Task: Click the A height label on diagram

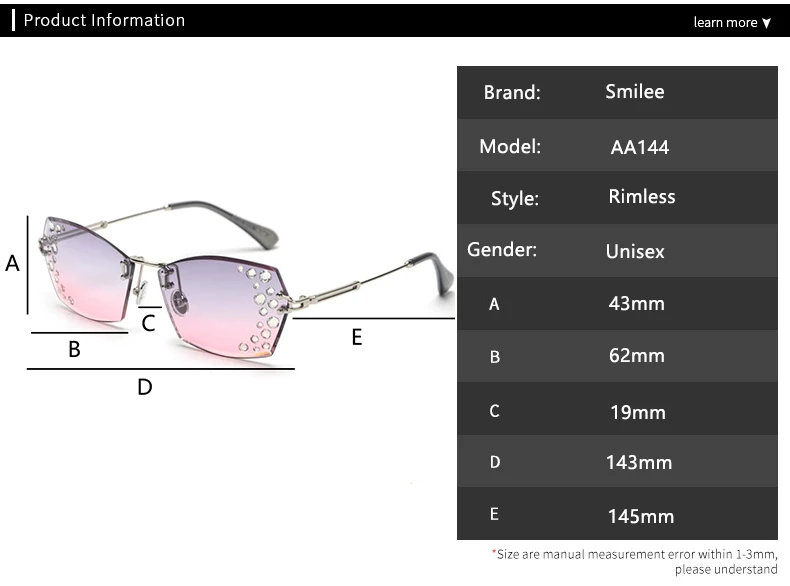Action: (12, 264)
